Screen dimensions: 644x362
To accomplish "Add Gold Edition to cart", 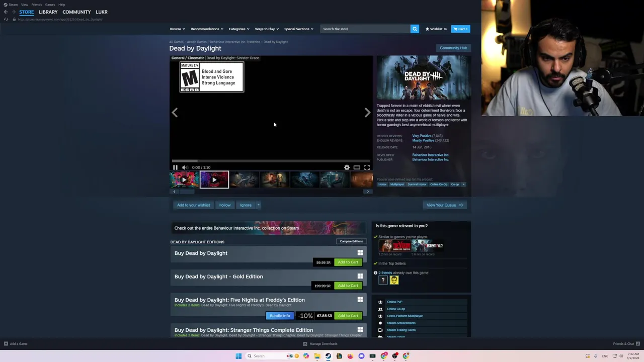I will pyautogui.click(x=348, y=286).
